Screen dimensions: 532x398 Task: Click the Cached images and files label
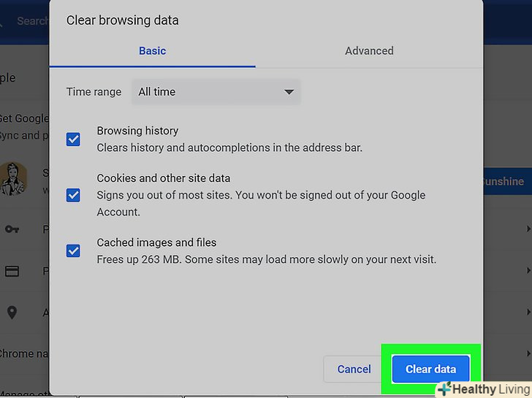[x=156, y=242]
